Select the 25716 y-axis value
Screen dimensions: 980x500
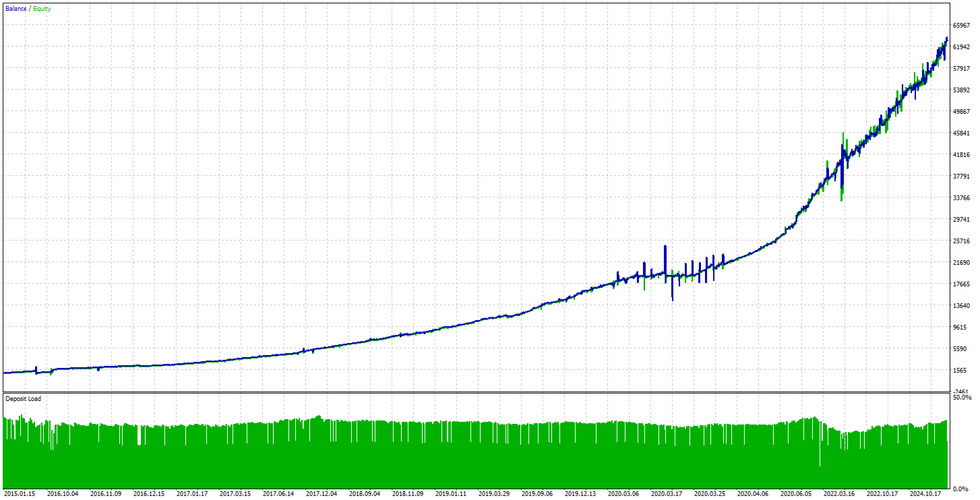[x=961, y=241]
